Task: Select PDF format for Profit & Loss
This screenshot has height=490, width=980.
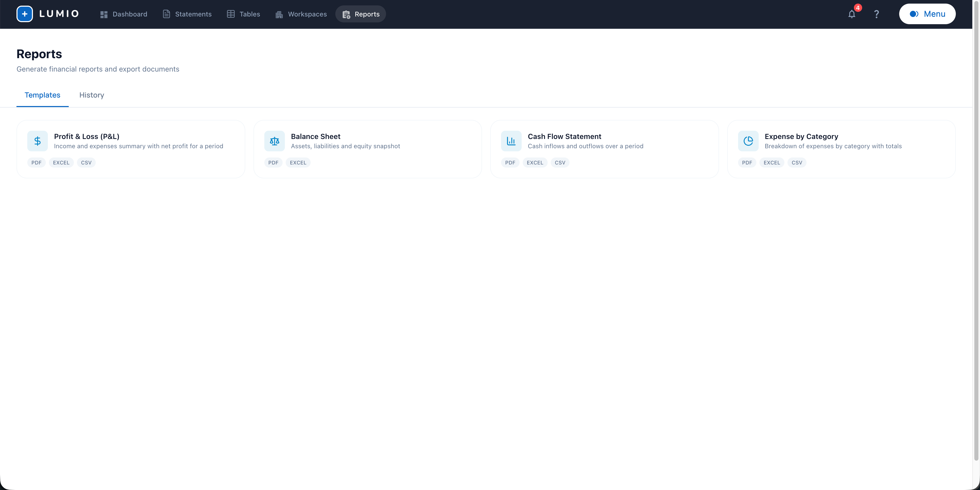Action: 37,162
